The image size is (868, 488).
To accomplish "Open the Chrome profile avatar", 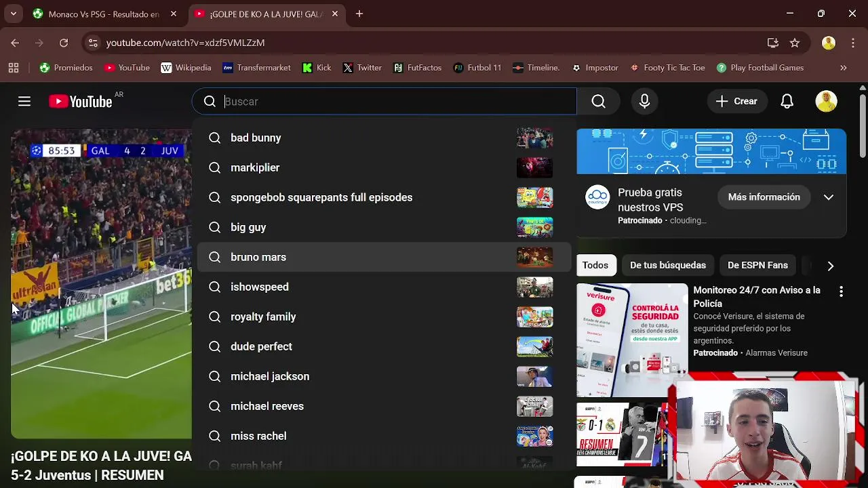I will (829, 43).
